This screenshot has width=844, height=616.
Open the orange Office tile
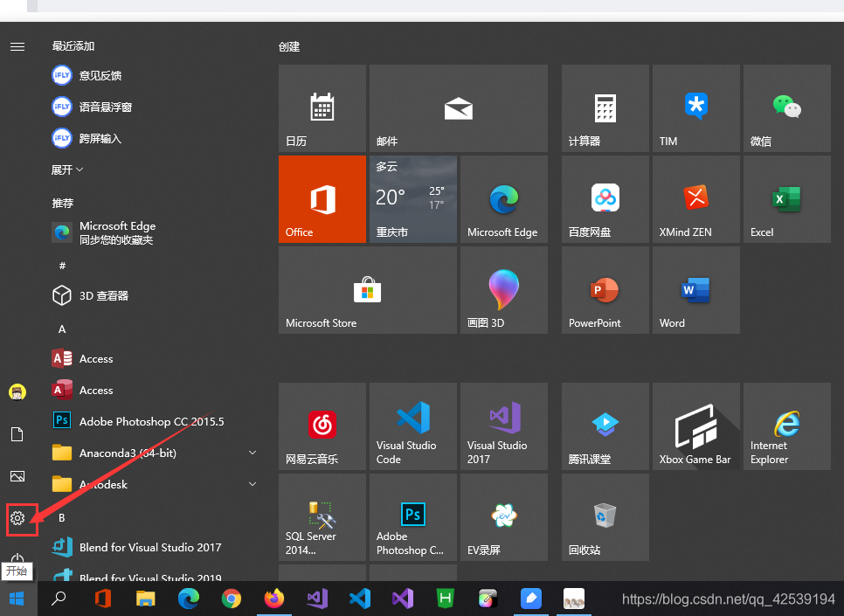click(x=322, y=199)
